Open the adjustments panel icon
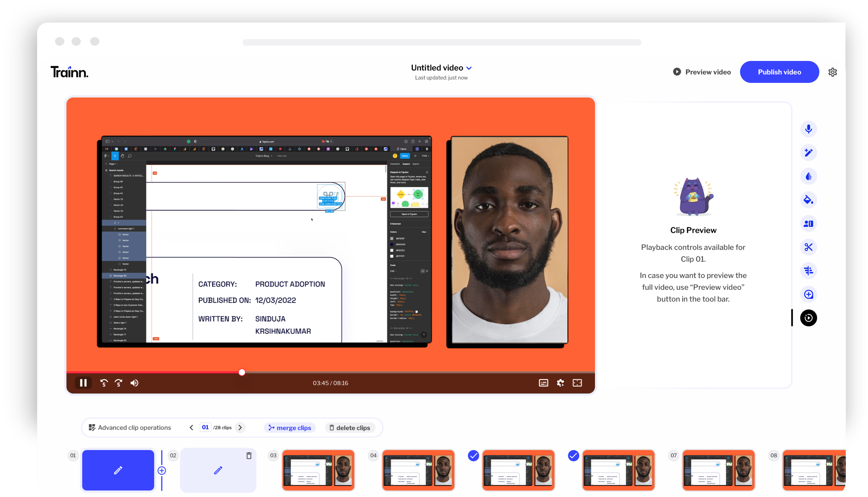 tap(808, 271)
